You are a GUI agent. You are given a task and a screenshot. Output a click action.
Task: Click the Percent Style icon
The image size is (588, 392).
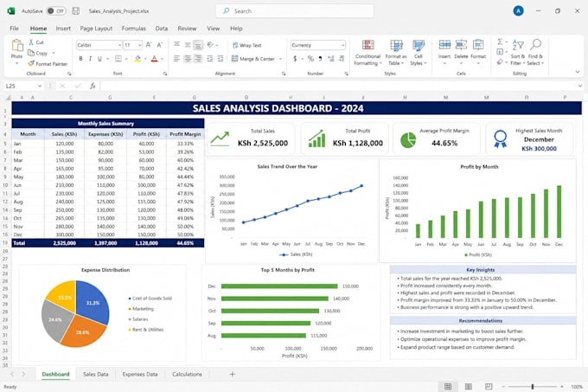[x=310, y=59]
